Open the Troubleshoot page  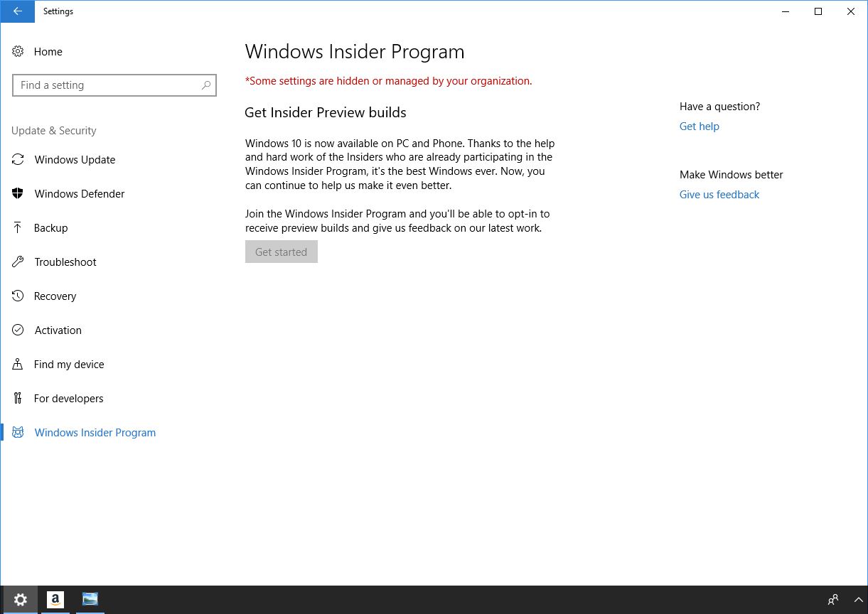(65, 262)
